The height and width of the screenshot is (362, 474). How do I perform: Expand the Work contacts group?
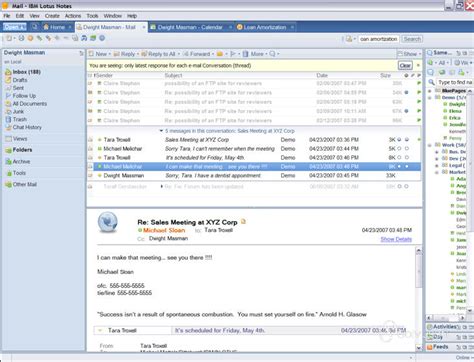(430, 145)
